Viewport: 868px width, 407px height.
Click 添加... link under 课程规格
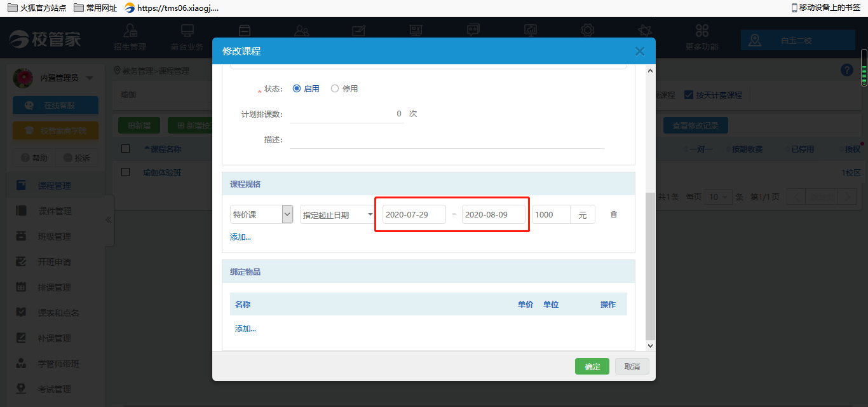click(240, 237)
